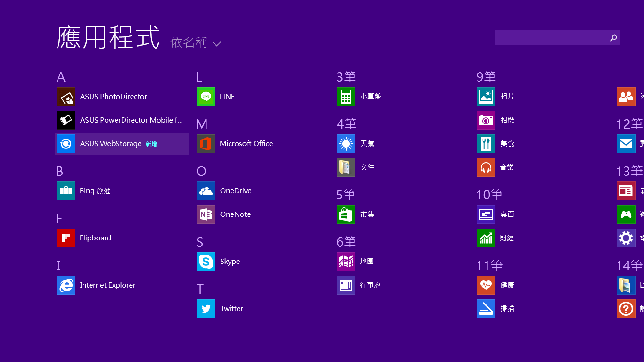644x362 pixels.
Task: Select the 10筆 group header
Action: pos(489,195)
